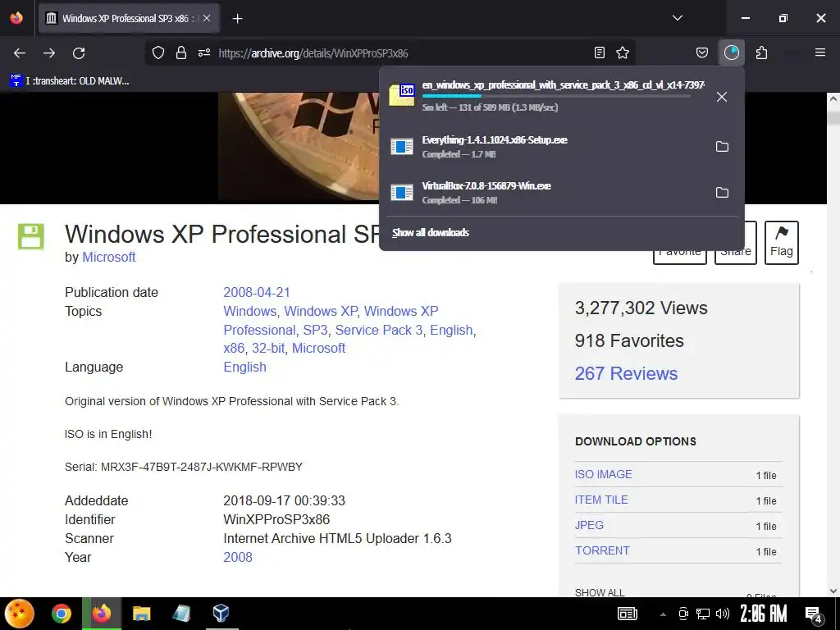840x630 pixels.
Task: Select the Windows XP Professional SP3 tab
Action: pos(129,18)
